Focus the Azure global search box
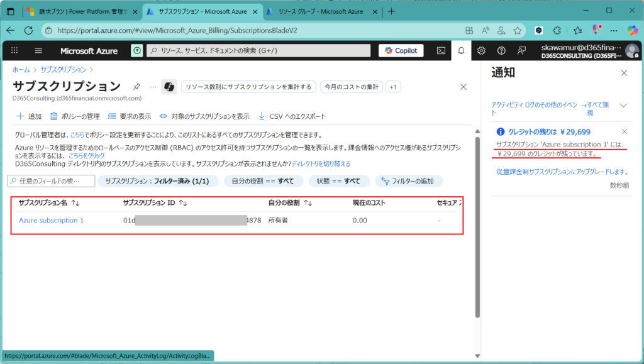644x364 pixels. point(258,50)
